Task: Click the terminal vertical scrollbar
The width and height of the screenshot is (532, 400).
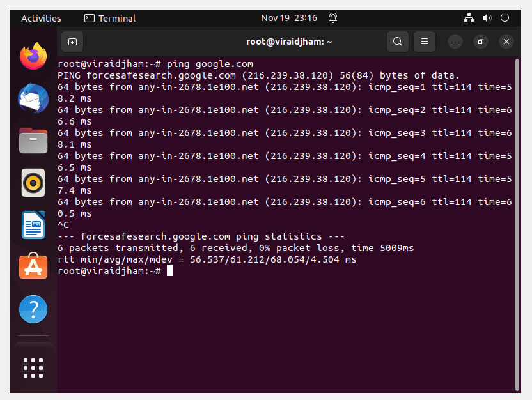Action: tap(517, 224)
